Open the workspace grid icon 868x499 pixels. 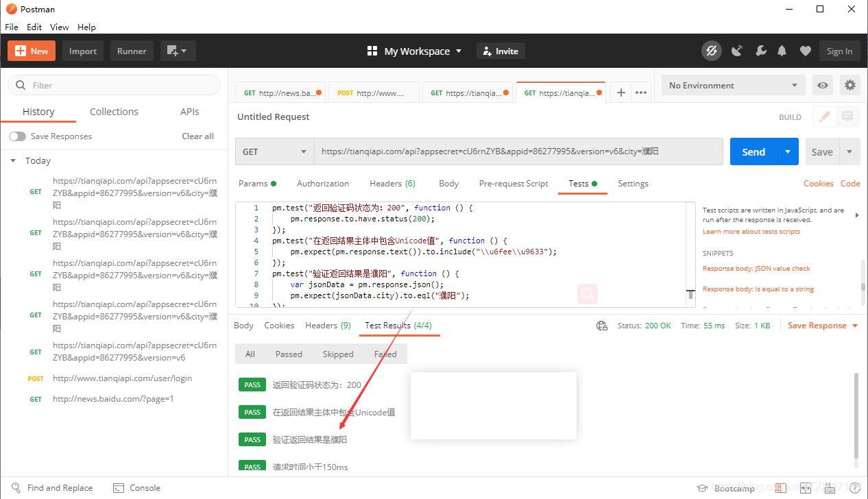pyautogui.click(x=372, y=51)
